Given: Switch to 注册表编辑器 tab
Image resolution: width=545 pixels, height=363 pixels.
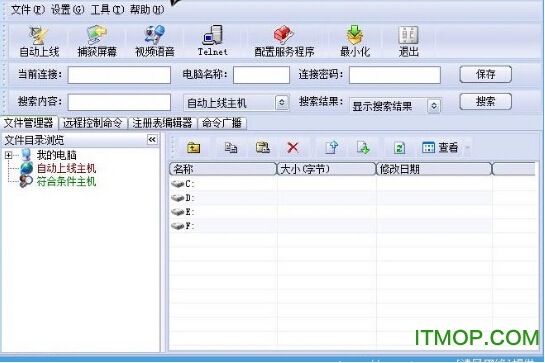Looking at the screenshot, I should click(162, 123).
